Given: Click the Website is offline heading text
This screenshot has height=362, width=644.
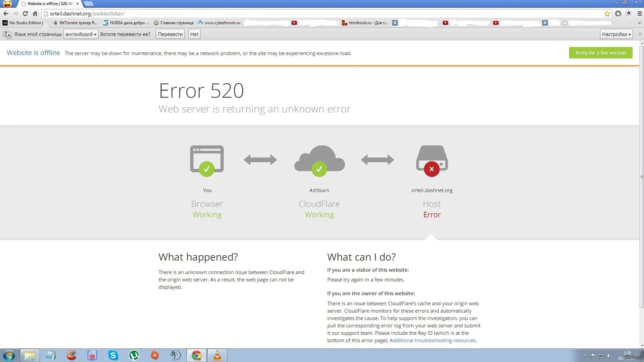Looking at the screenshot, I should [x=33, y=53].
